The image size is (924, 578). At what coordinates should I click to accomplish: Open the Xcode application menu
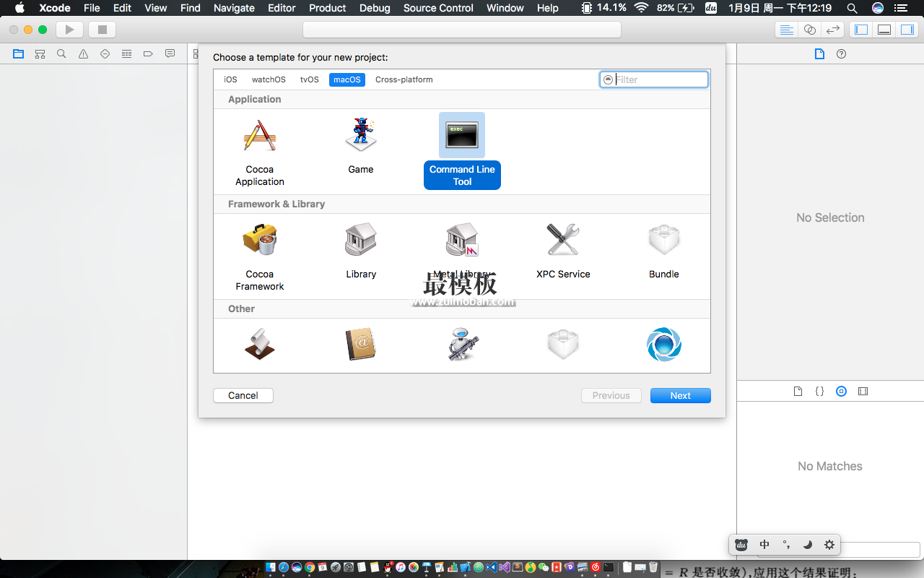pos(55,8)
